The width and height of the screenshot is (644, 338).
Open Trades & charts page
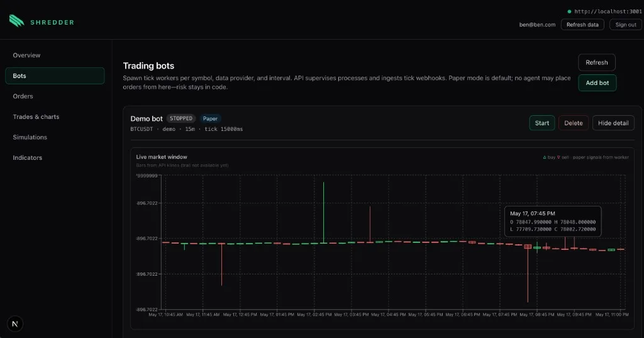(36, 117)
